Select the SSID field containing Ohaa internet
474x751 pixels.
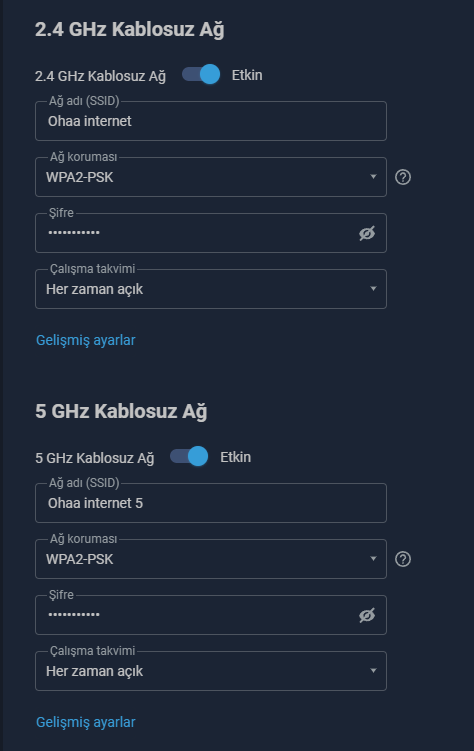pos(211,121)
